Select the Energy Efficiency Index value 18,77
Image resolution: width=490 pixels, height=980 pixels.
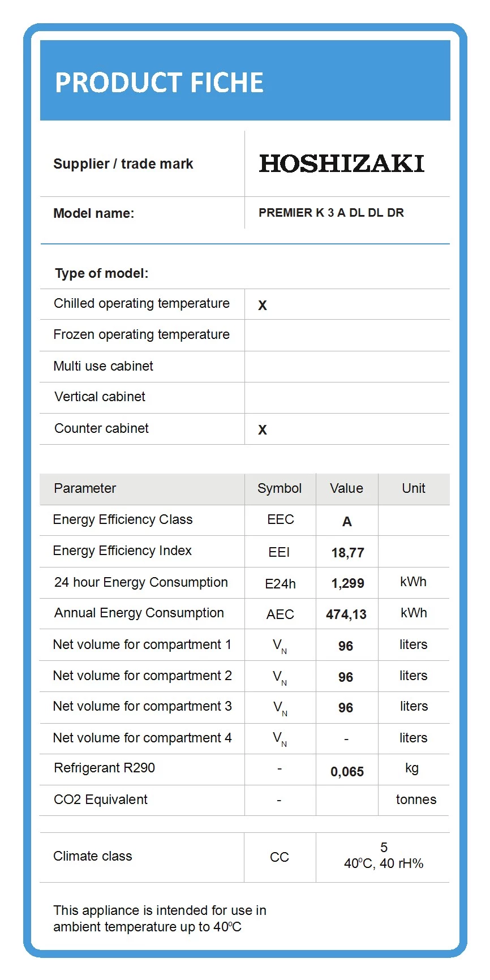[x=347, y=553]
